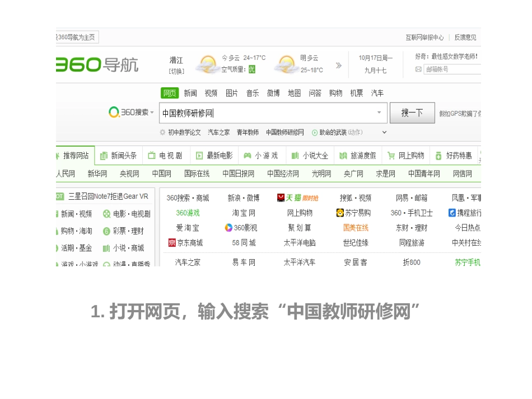532x399 pixels.
Task: Click the 360导航为主页 button
Action: coord(77,37)
